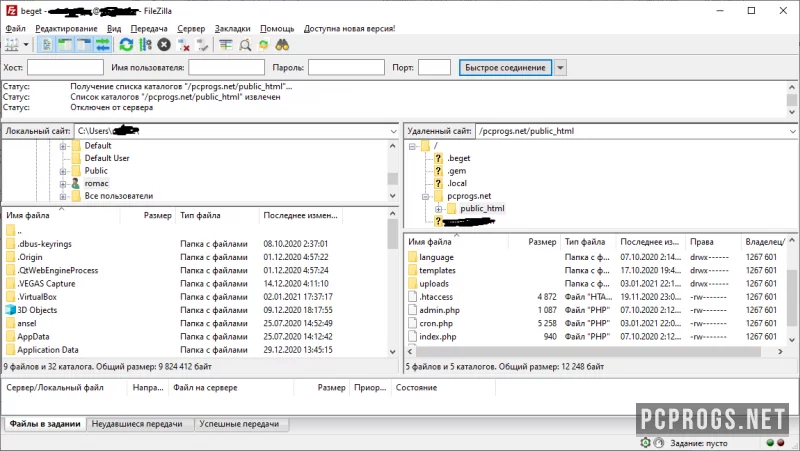This screenshot has width=800, height=451.
Task: Reconnect to the last server
Action: (202, 45)
